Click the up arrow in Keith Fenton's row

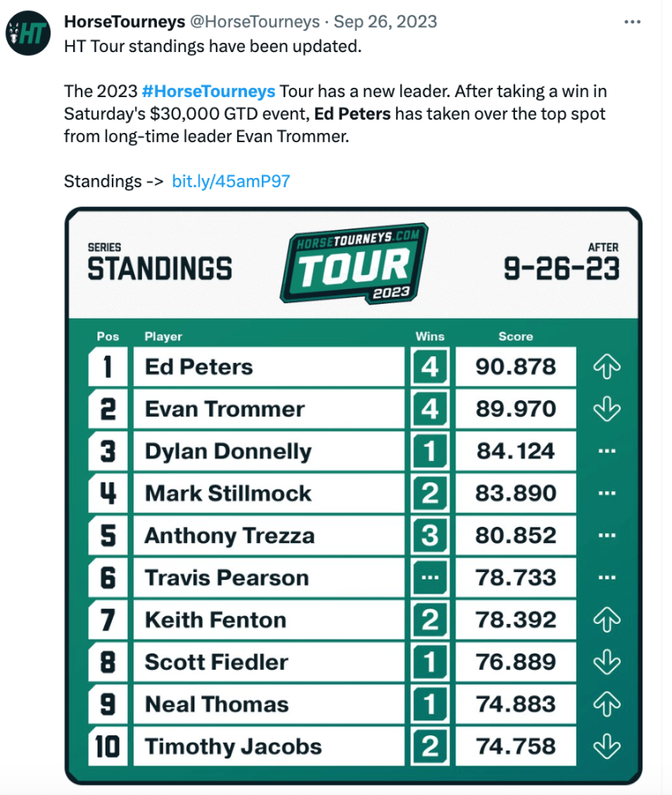(607, 619)
